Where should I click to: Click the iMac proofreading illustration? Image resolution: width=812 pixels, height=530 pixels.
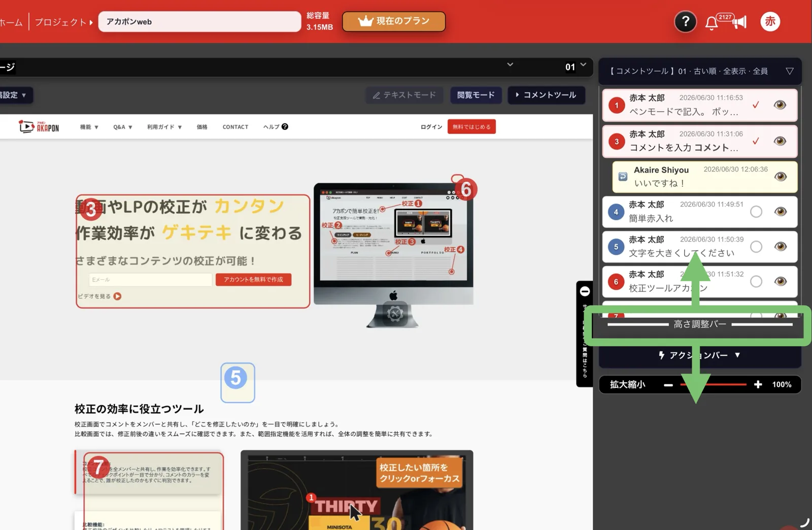click(393, 255)
